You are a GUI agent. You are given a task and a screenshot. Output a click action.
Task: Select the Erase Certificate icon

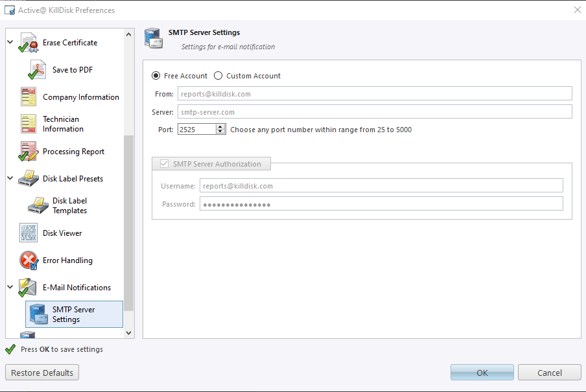27,41
